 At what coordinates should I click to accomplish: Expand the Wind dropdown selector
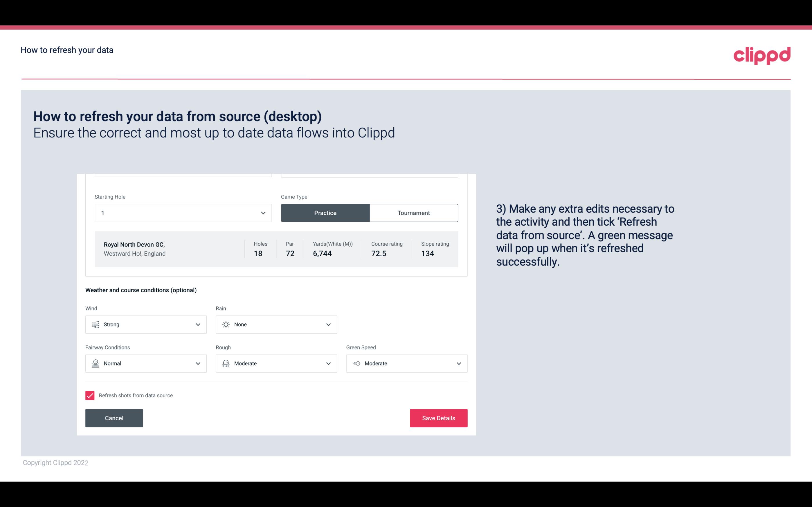[198, 324]
